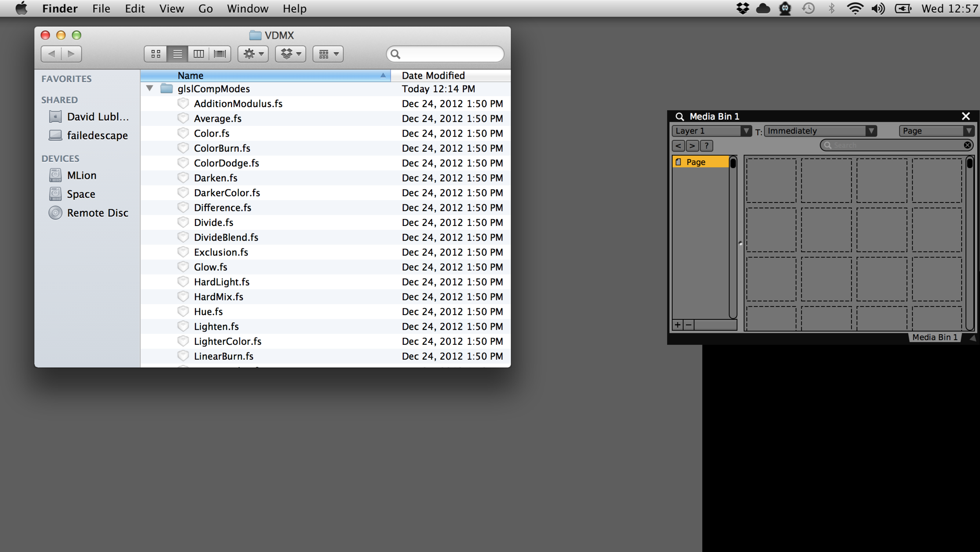Open the volume menu bar icon
This screenshot has height=552, width=980.
[878, 9]
